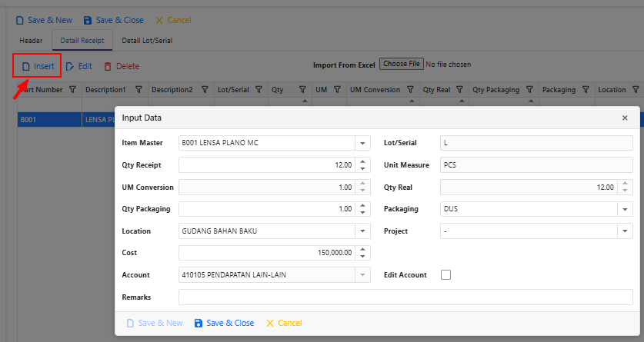
Task: Filter the Qty column
Action: point(302,89)
